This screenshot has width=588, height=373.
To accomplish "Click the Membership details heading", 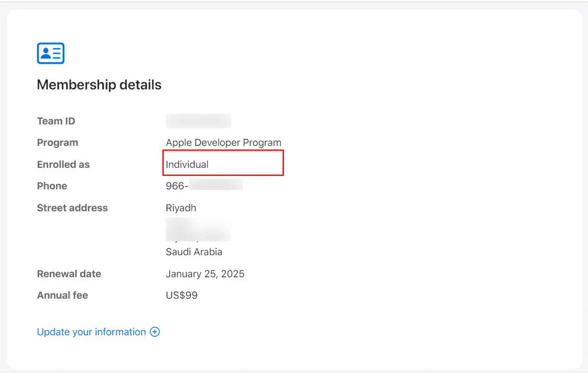I will (99, 85).
